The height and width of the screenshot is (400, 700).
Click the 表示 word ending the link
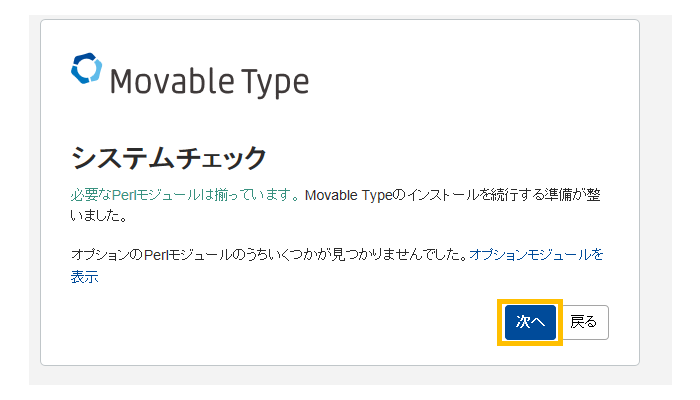84,277
